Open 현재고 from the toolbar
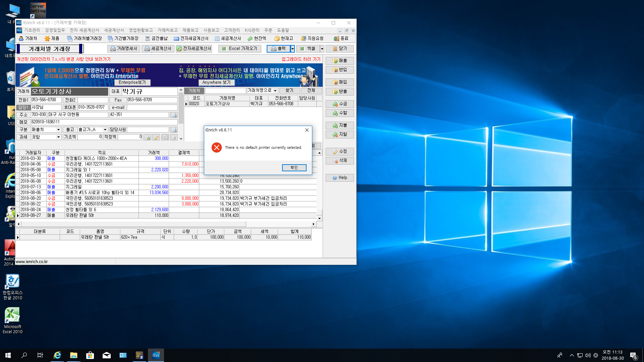The width and height of the screenshot is (644, 362). [283, 39]
